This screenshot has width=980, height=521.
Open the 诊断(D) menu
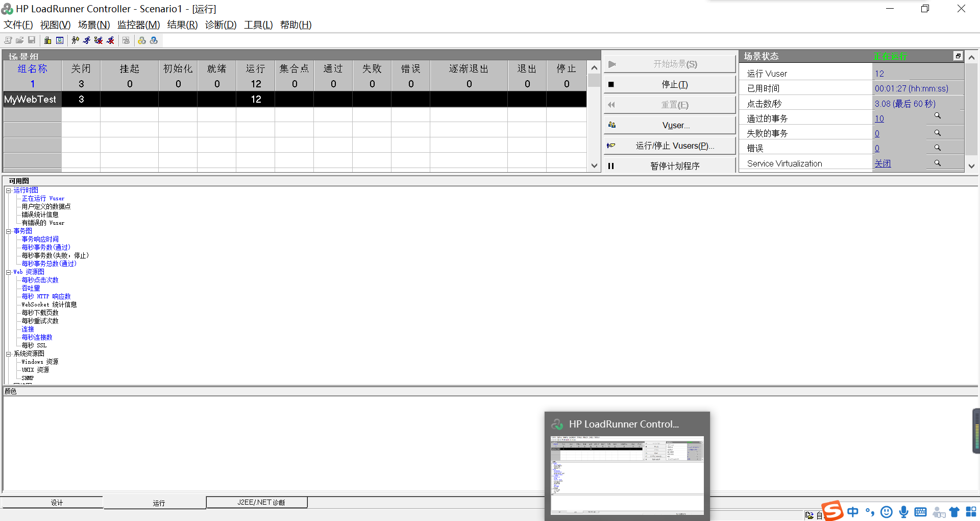click(221, 25)
